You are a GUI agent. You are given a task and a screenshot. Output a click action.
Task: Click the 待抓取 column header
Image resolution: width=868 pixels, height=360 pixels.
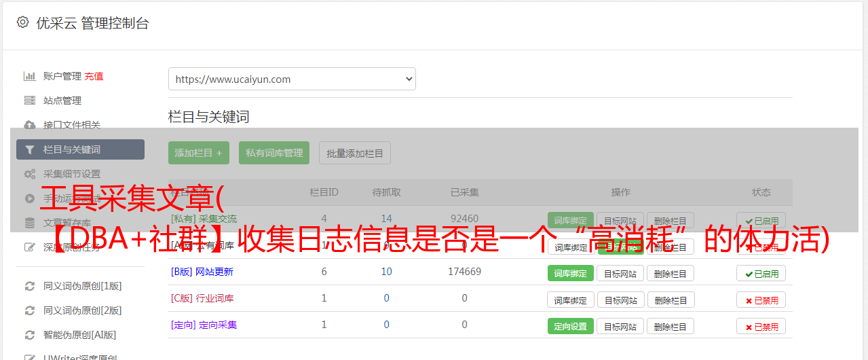click(x=386, y=192)
